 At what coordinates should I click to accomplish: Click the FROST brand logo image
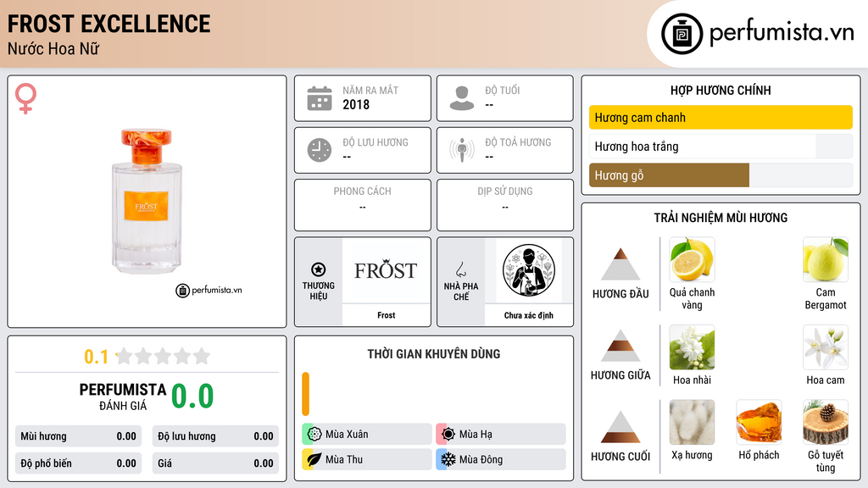click(386, 270)
